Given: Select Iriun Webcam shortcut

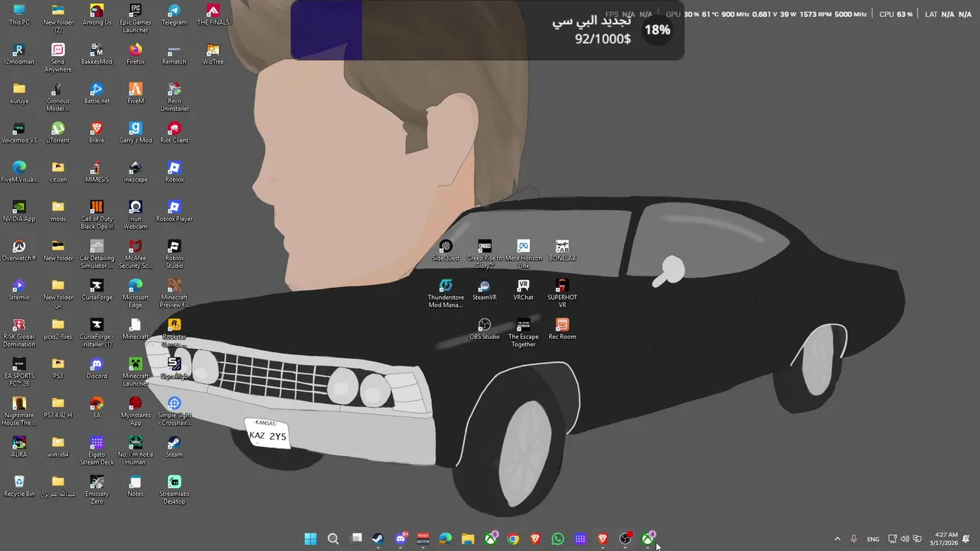Looking at the screenshot, I should point(136,214).
